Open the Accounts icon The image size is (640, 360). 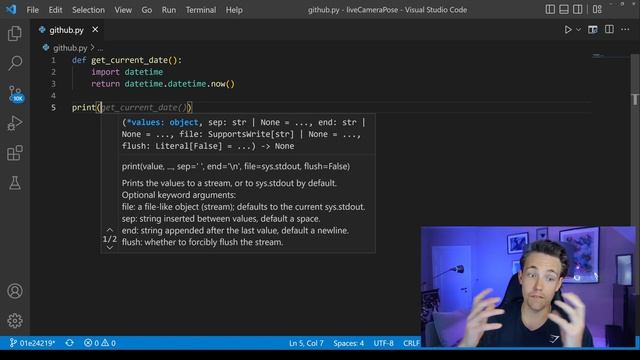(15, 291)
